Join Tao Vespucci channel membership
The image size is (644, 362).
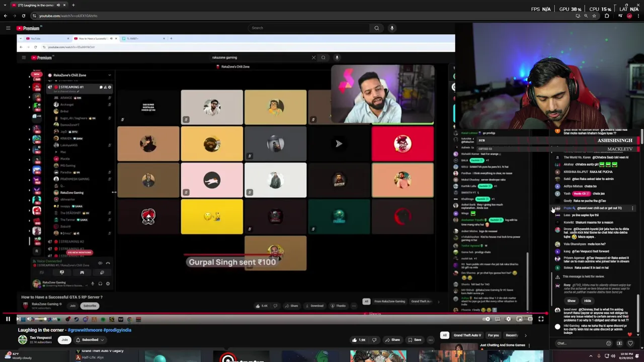pos(64,340)
